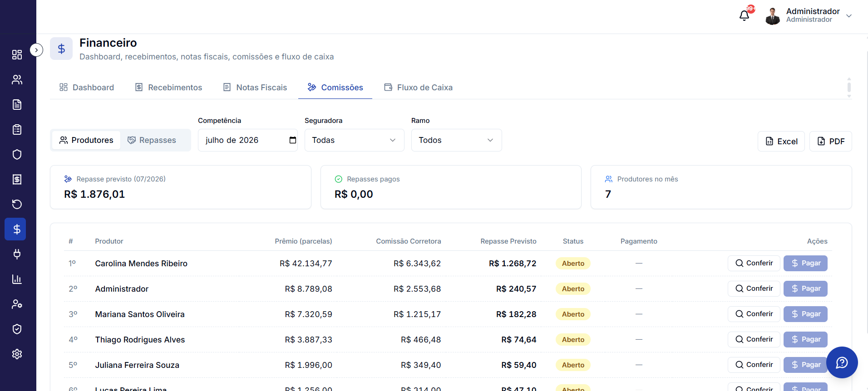Select the Comissões tab

click(335, 88)
